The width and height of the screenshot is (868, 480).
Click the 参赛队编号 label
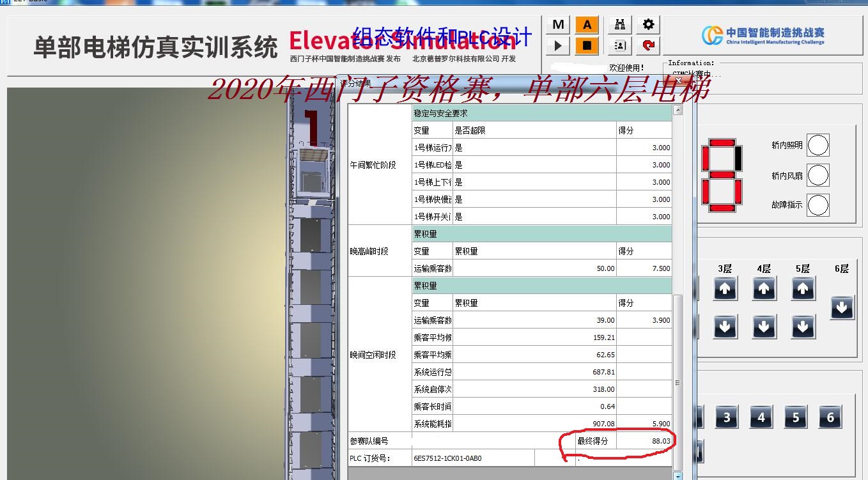pyautogui.click(x=369, y=441)
